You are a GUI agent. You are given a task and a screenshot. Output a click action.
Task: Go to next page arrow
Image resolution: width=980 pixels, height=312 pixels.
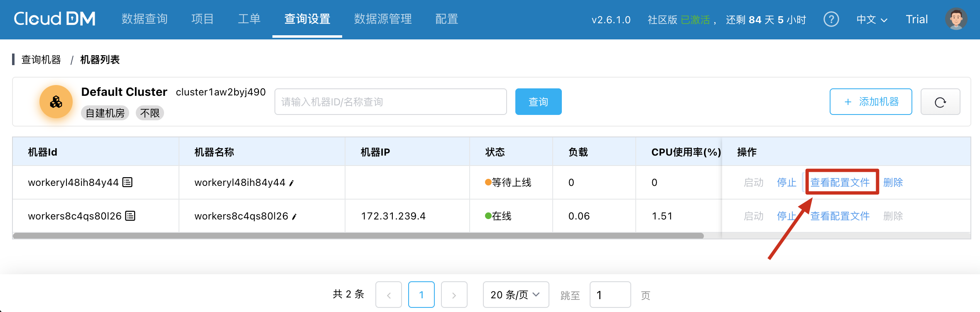(x=454, y=295)
